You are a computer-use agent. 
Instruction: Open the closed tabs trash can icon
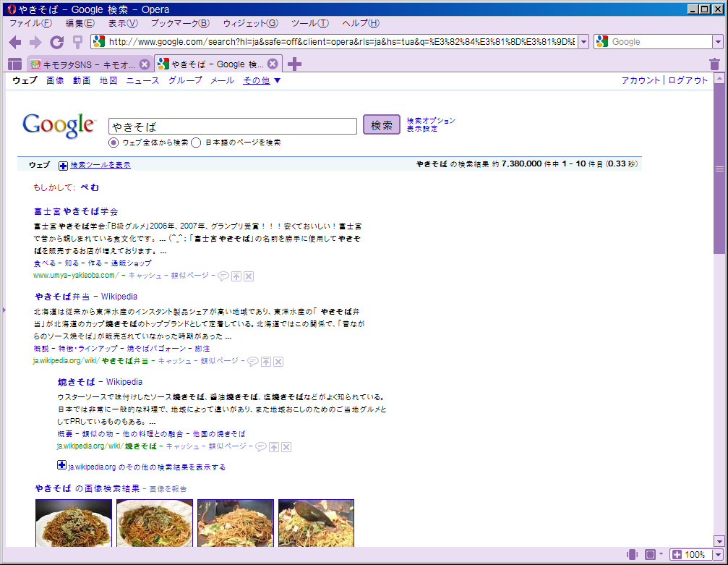tap(714, 64)
